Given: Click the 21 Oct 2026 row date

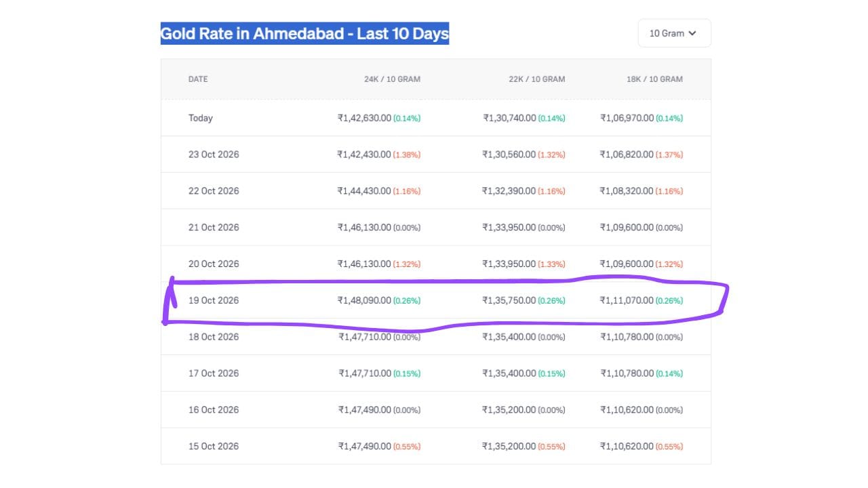Looking at the screenshot, I should click(214, 228).
